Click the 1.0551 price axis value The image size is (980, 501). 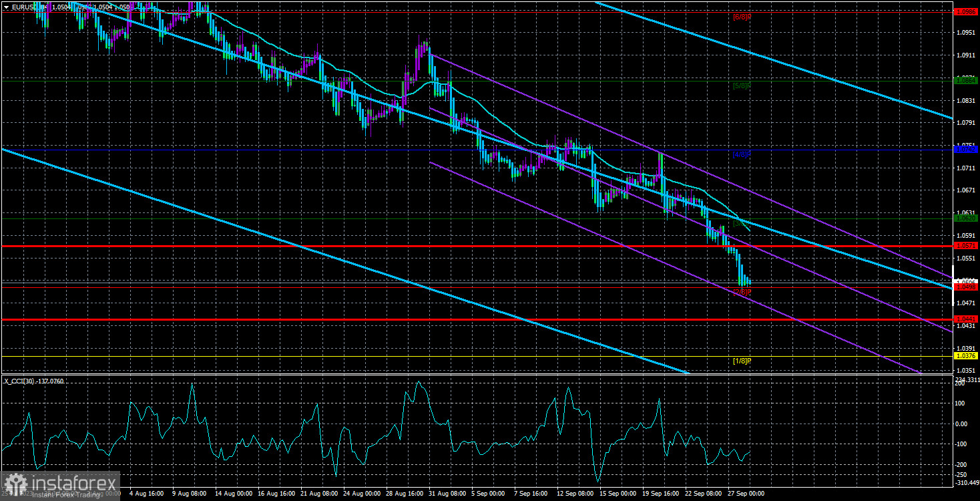(966, 258)
